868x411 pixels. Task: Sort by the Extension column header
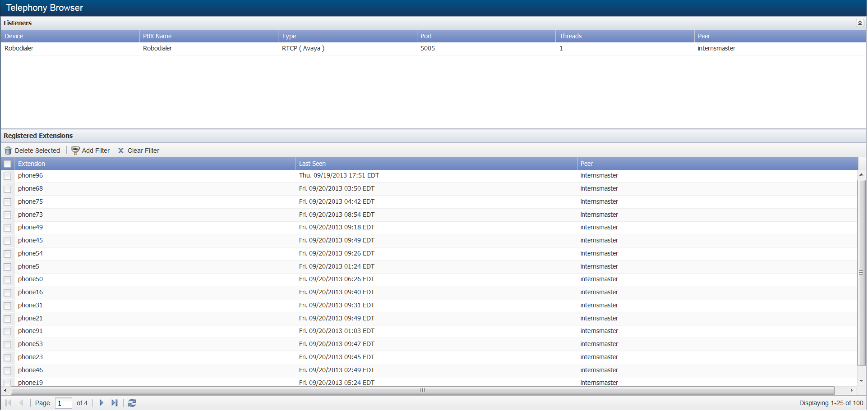pyautogui.click(x=155, y=164)
